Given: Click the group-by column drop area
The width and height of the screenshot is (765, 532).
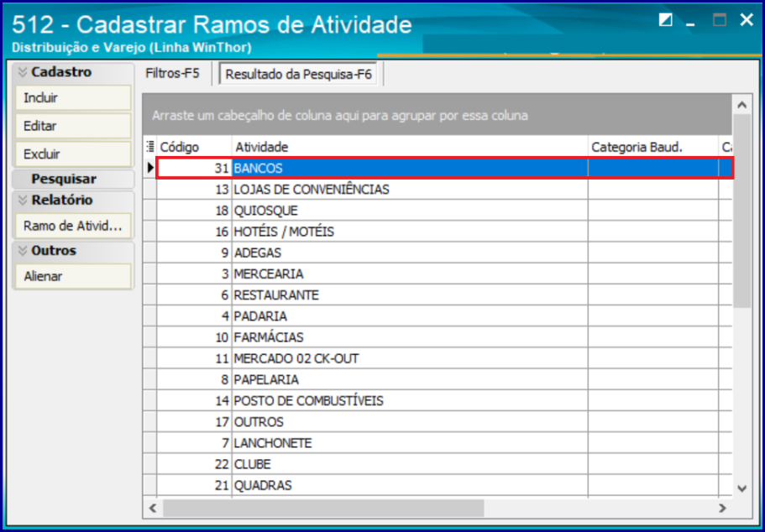Looking at the screenshot, I should (438, 116).
